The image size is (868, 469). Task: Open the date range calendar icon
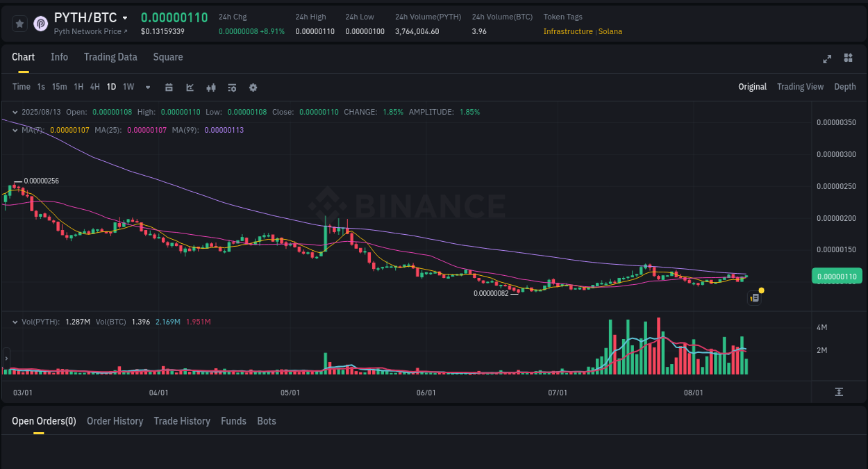[169, 87]
